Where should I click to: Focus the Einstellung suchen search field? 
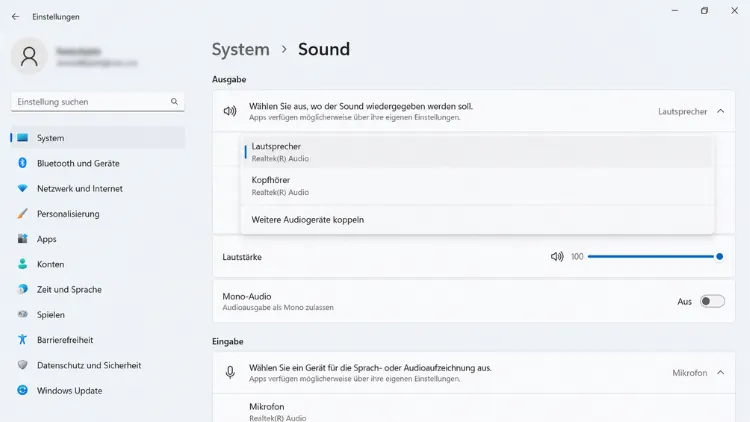click(x=98, y=101)
